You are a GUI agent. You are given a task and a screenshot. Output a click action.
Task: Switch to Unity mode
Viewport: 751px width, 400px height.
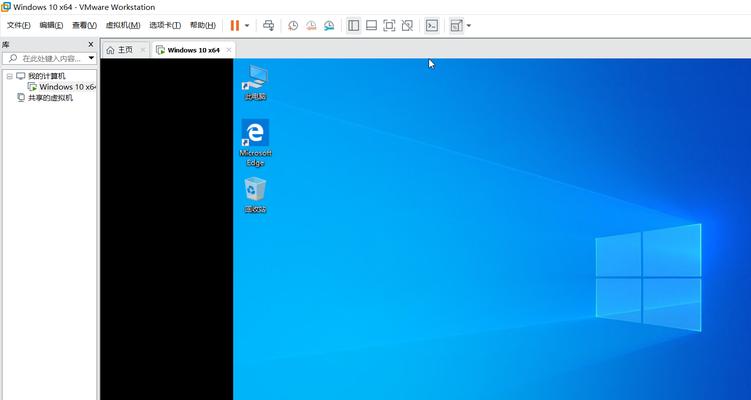click(407, 25)
